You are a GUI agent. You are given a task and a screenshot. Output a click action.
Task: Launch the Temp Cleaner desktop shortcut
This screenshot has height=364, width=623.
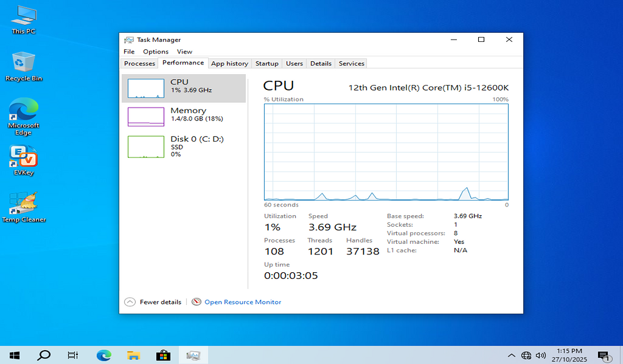[24, 205]
